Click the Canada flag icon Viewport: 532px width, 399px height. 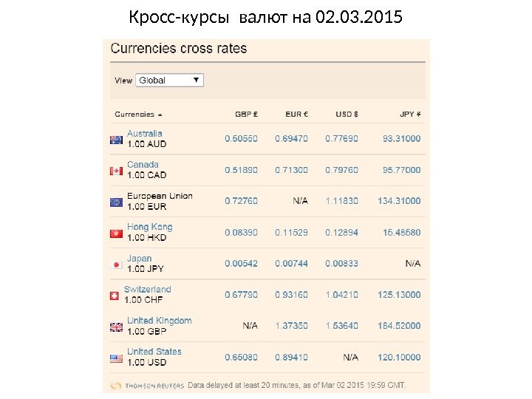(x=116, y=171)
